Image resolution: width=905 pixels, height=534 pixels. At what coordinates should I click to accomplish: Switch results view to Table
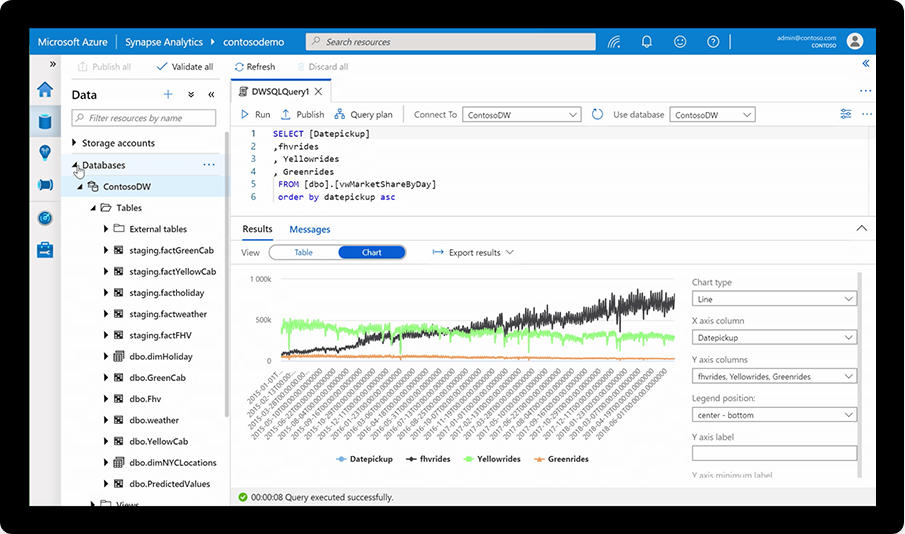304,252
